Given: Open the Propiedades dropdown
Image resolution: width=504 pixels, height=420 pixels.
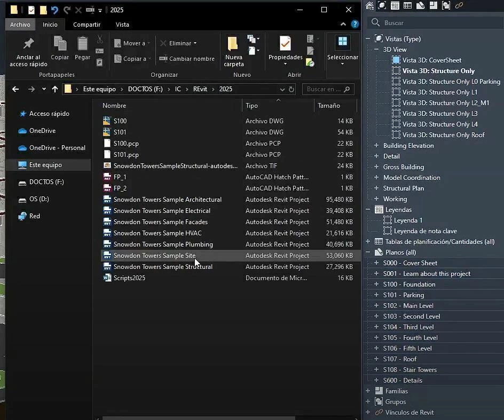Looking at the screenshot, I should point(286,64).
